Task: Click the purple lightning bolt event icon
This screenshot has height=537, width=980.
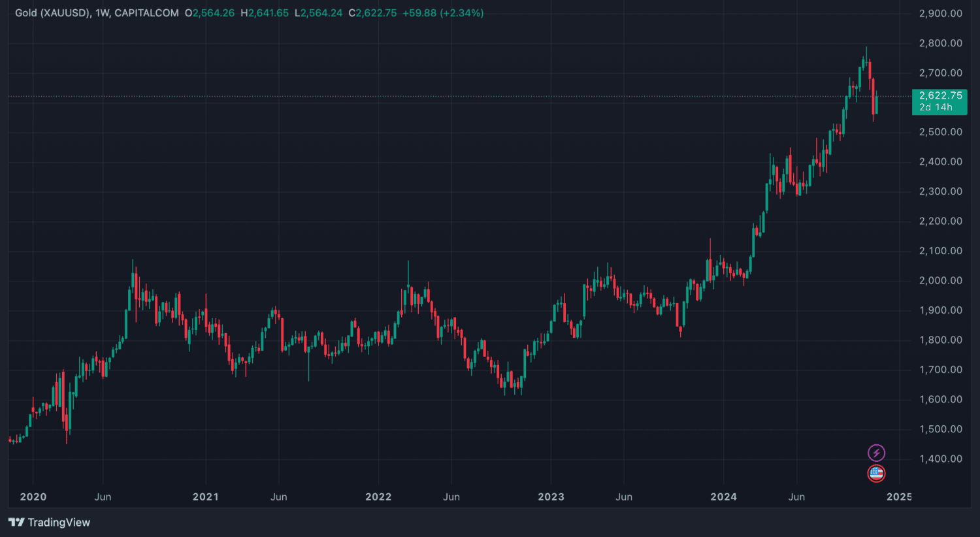Action: (876, 453)
